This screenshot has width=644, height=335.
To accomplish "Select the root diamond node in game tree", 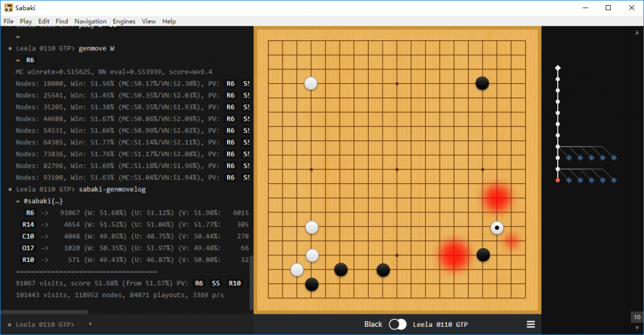I will click(x=557, y=68).
